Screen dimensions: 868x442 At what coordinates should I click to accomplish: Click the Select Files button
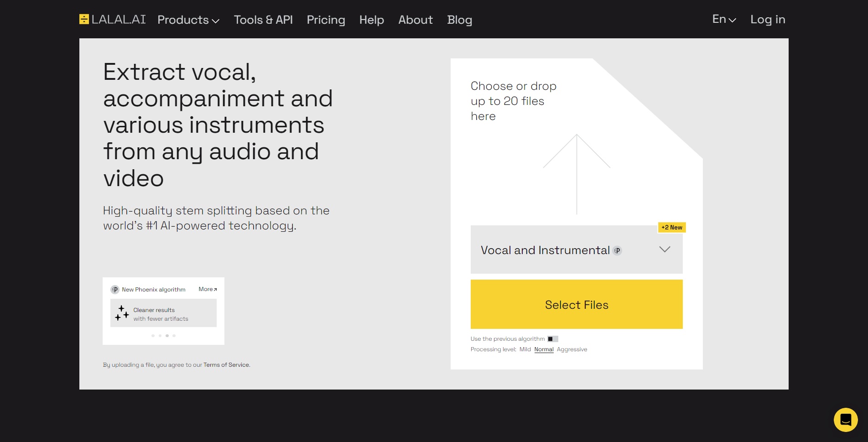pos(577,304)
